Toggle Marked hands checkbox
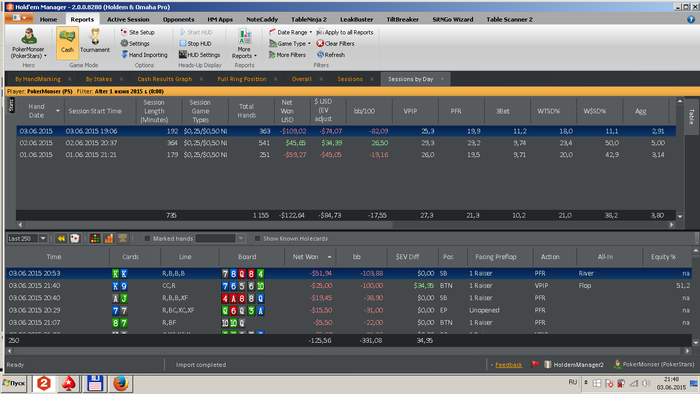The height and width of the screenshot is (394, 700). [x=147, y=238]
